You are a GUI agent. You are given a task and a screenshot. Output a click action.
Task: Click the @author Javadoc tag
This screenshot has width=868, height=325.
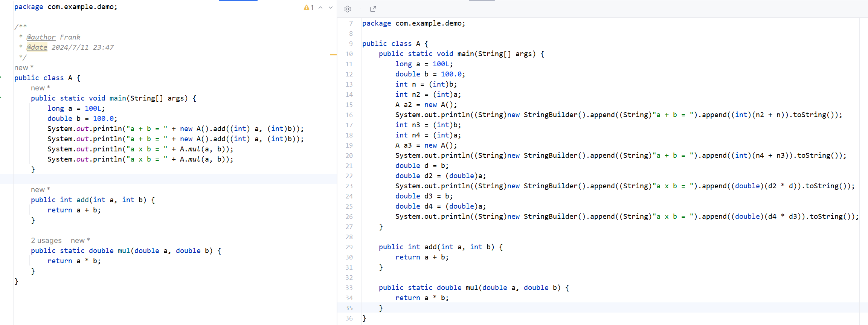pyautogui.click(x=41, y=37)
